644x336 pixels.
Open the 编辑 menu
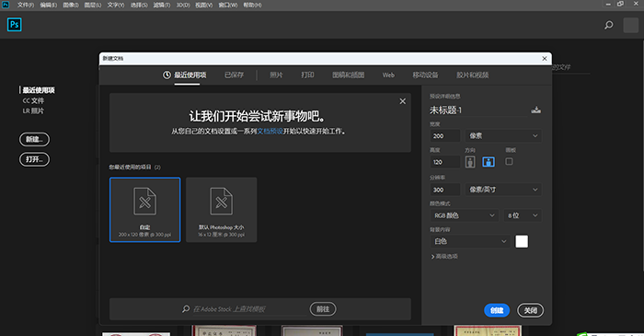click(x=49, y=5)
